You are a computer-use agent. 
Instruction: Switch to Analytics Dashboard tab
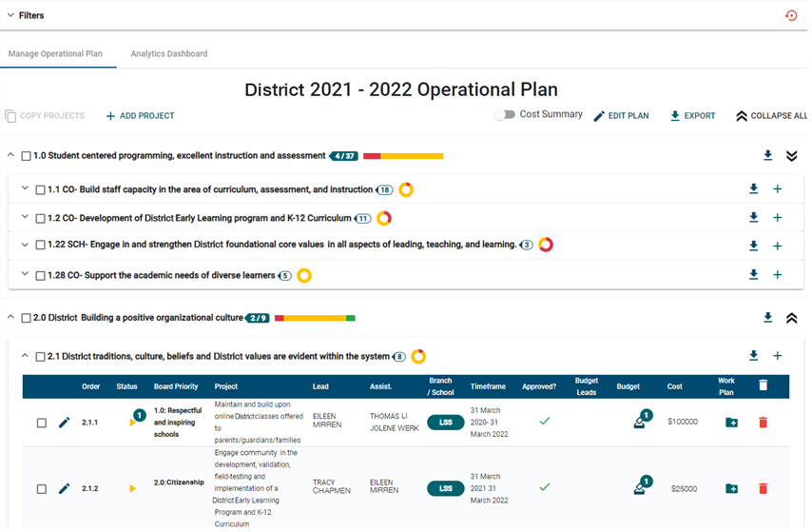click(168, 53)
